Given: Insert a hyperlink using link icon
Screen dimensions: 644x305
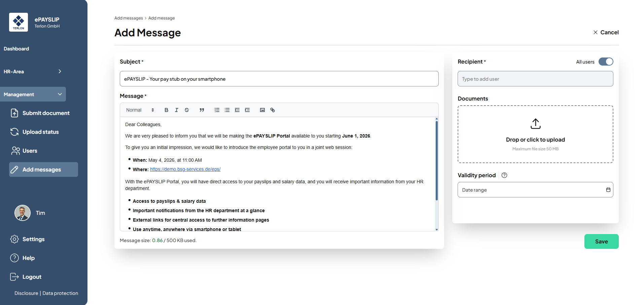Looking at the screenshot, I should [x=273, y=110].
